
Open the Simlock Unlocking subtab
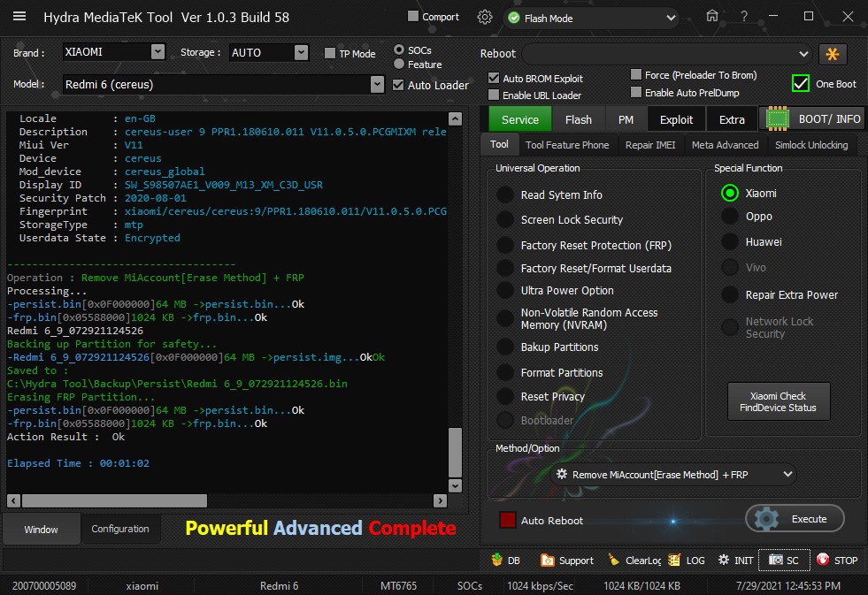pos(811,145)
